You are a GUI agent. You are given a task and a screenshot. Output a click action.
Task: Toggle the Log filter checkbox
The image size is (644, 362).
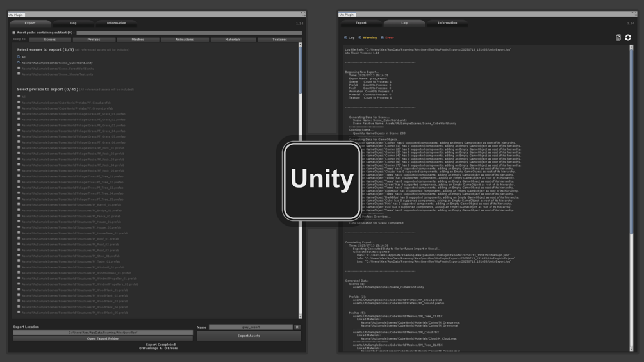tap(345, 38)
